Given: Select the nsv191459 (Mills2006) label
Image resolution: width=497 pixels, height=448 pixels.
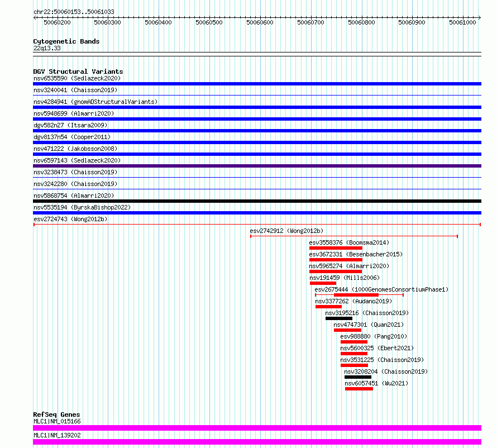Looking at the screenshot, I should tap(345, 278).
